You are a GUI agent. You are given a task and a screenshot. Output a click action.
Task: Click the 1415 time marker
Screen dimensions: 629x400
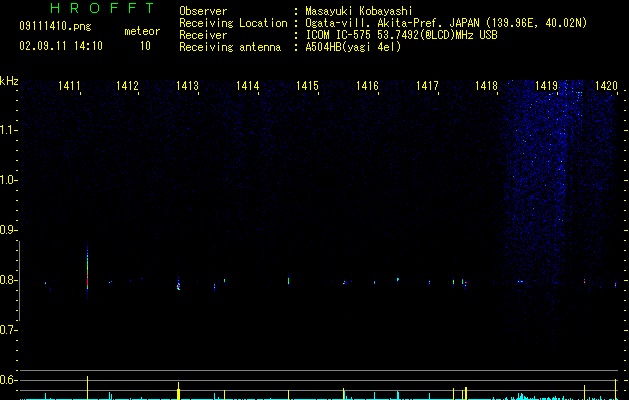[x=307, y=85]
